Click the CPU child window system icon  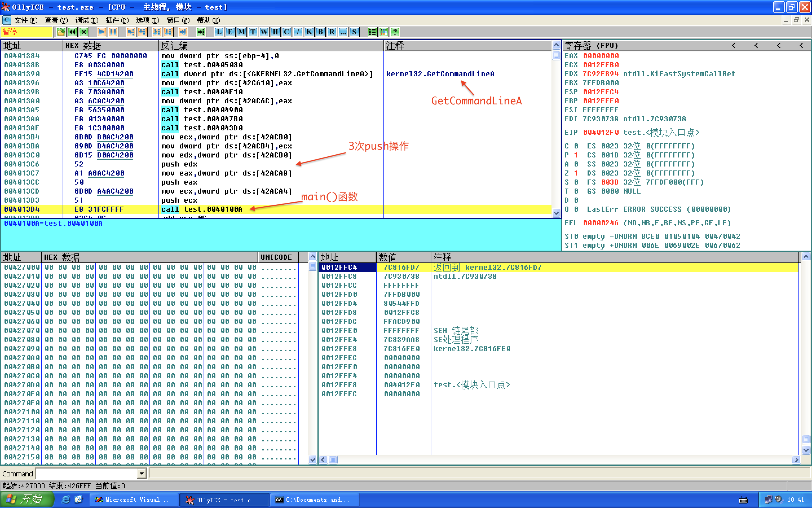coord(6,20)
